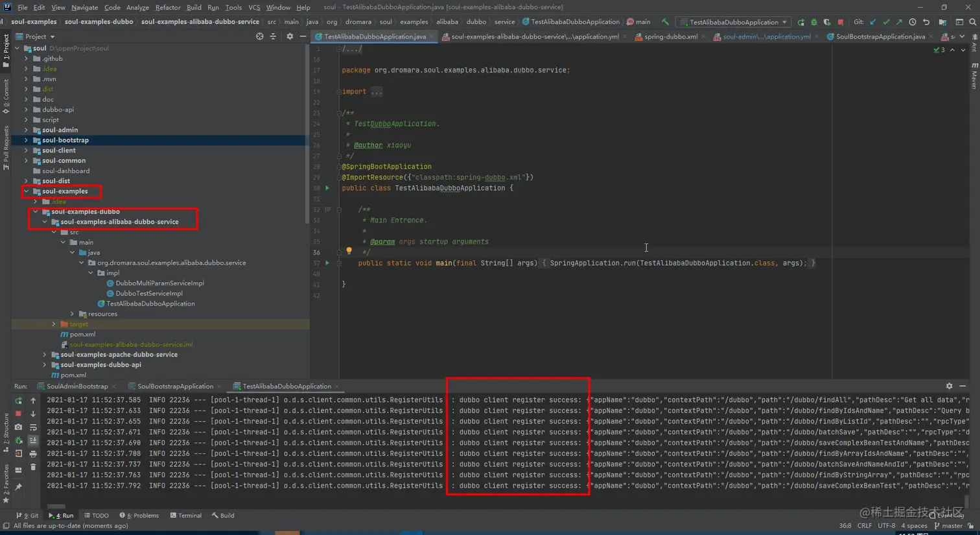Screen dimensions: 980x535
Task: Open Run panel settings gear
Action: tap(949, 386)
